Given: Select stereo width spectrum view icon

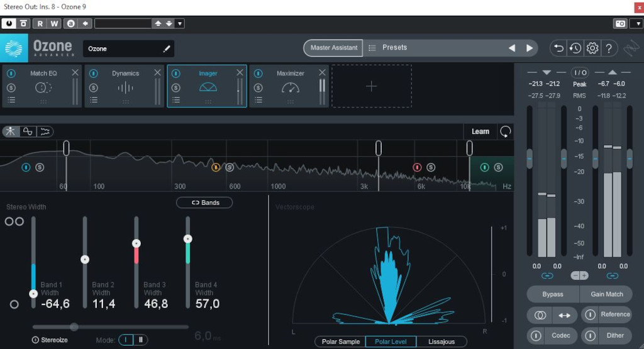Looking at the screenshot, I should [x=28, y=131].
